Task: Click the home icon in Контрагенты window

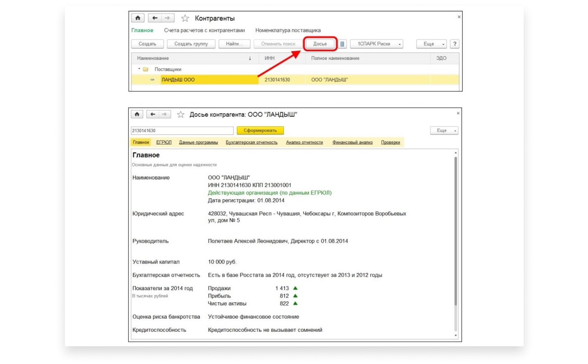Action: [x=138, y=18]
